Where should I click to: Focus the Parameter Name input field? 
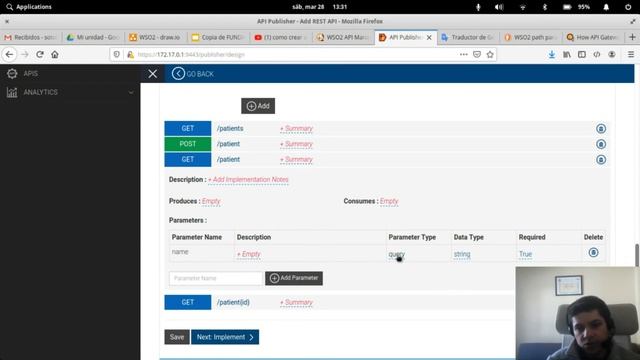click(216, 278)
